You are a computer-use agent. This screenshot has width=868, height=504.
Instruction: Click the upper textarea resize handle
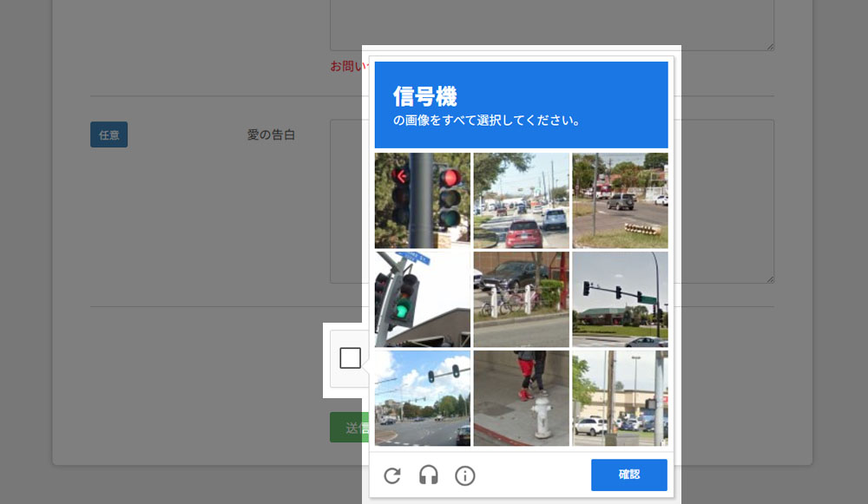click(768, 45)
